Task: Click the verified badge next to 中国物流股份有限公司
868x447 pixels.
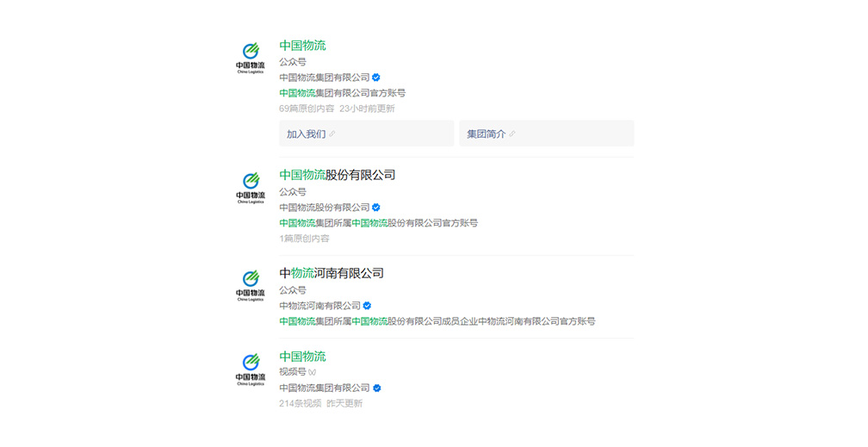Action: coord(376,208)
